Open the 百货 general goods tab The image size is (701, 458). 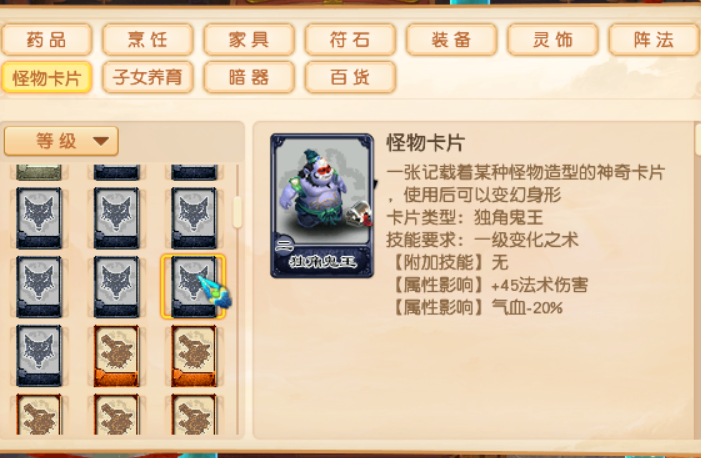(x=350, y=78)
